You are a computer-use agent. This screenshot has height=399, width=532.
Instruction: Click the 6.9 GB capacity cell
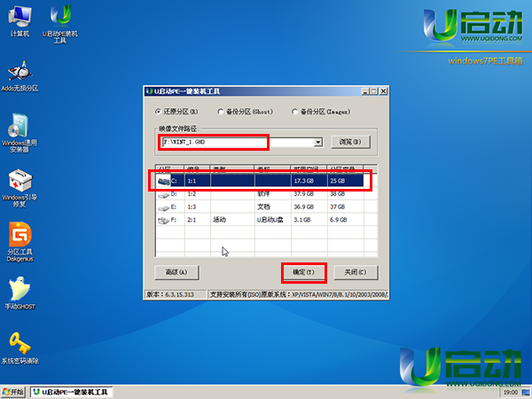coord(339,220)
